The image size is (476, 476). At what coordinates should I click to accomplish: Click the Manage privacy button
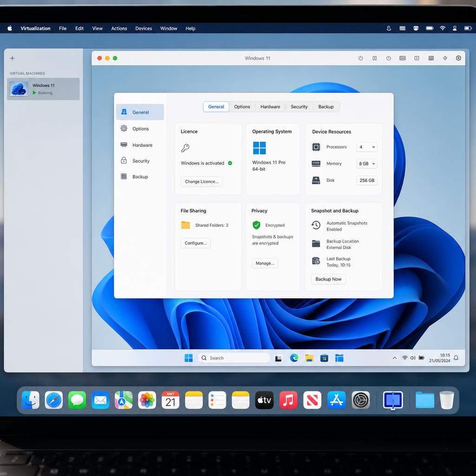pos(264,263)
